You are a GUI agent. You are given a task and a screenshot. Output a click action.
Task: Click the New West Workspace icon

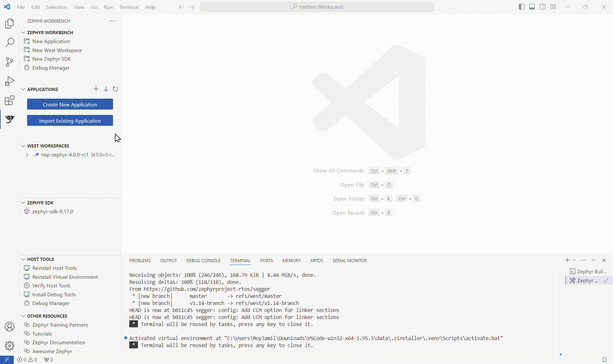click(27, 50)
